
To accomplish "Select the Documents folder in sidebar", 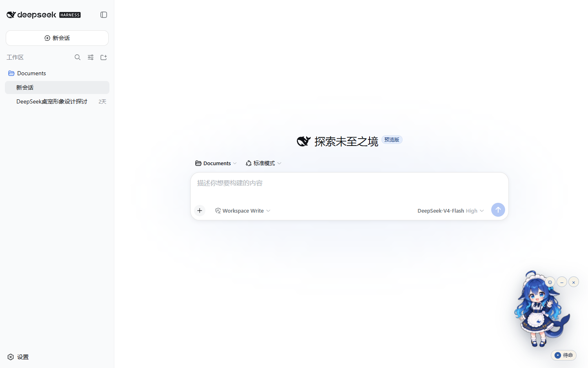I will point(57,73).
